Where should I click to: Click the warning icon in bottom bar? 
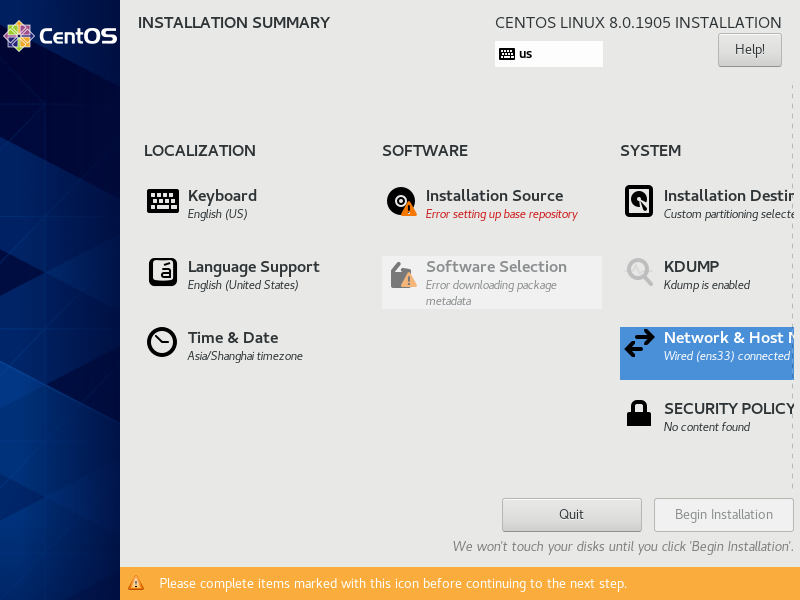[136, 583]
